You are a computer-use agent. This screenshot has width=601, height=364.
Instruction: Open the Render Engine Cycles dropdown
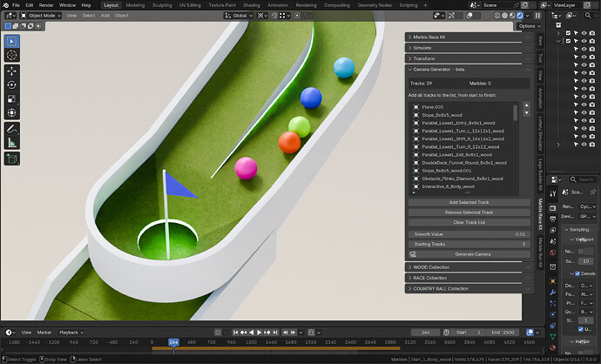coord(588,206)
